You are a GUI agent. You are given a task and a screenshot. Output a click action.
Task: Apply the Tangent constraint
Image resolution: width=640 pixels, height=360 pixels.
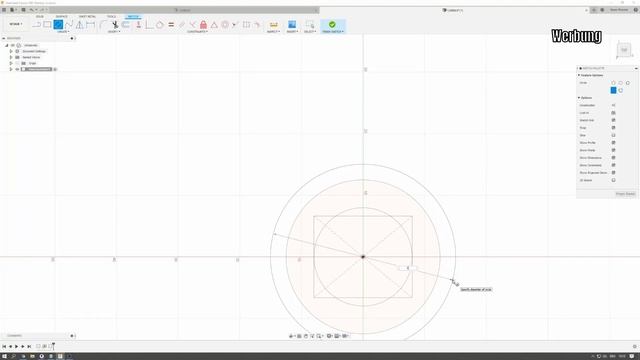click(x=160, y=24)
